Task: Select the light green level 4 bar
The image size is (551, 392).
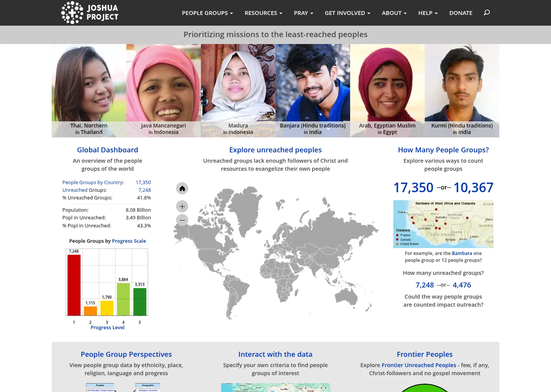Action: 123,299
